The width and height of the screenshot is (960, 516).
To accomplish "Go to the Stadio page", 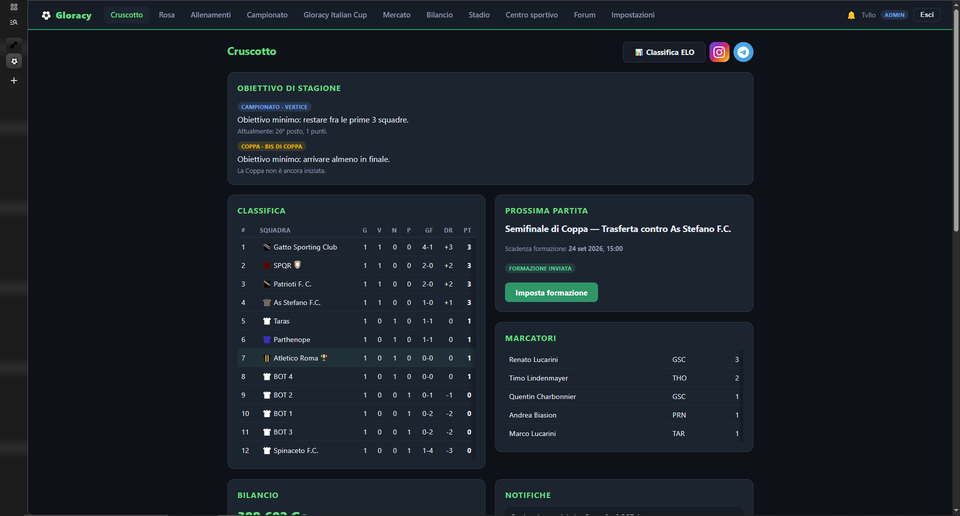I will tap(479, 15).
